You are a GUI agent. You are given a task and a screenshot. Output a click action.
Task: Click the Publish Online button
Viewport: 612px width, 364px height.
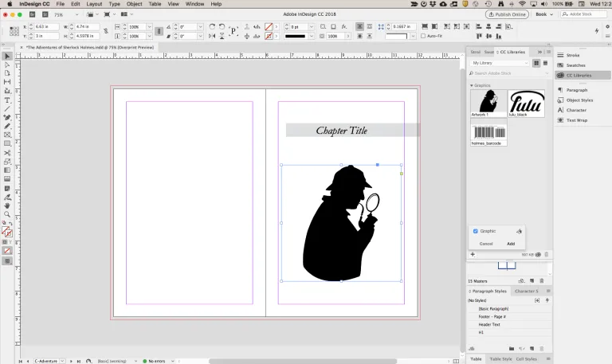tap(507, 14)
